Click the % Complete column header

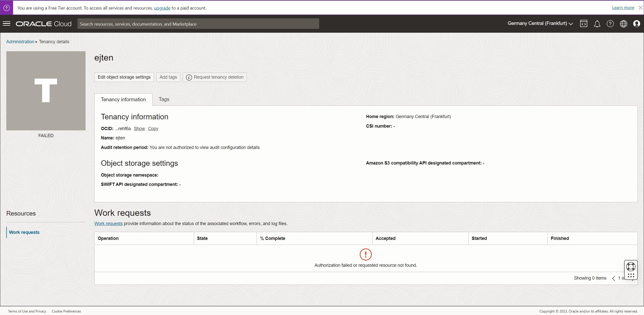314,238
